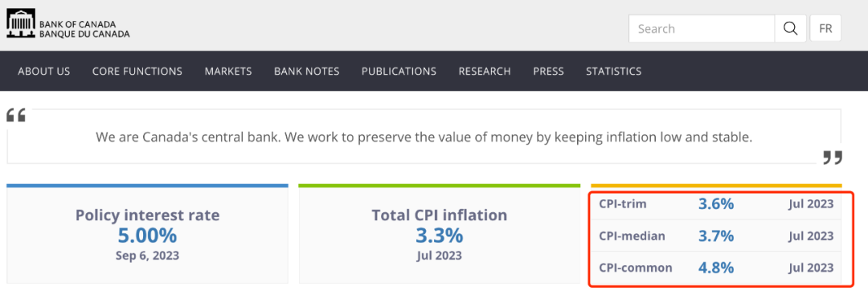Viewport: 868px width, 291px height.
Task: Open the About Us menu
Action: [x=43, y=72]
